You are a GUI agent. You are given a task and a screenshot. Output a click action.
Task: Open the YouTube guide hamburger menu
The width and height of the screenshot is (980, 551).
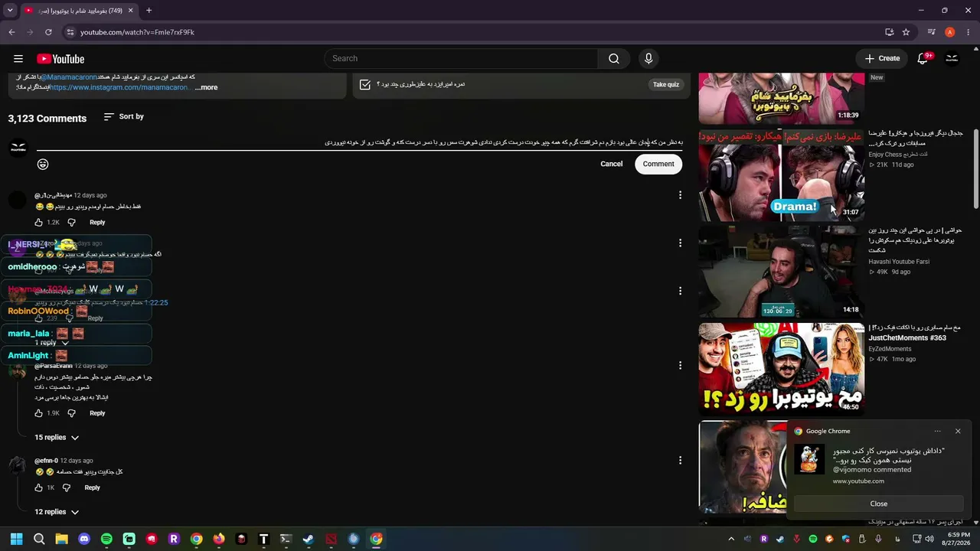[18, 59]
